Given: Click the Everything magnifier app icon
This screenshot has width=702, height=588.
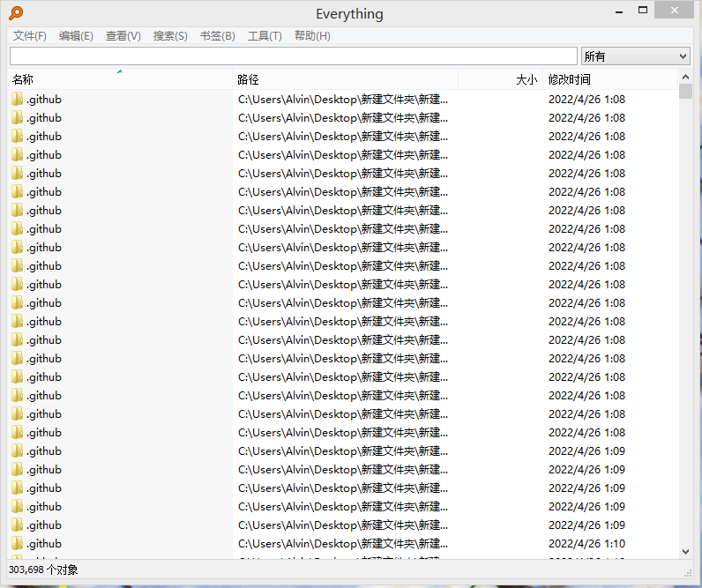Looking at the screenshot, I should (x=16, y=13).
